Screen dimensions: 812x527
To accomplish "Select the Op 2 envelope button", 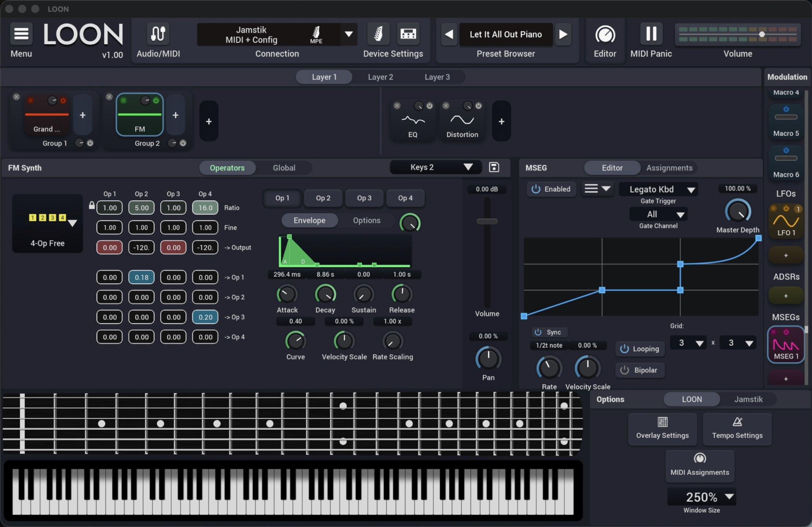I will 323,198.
